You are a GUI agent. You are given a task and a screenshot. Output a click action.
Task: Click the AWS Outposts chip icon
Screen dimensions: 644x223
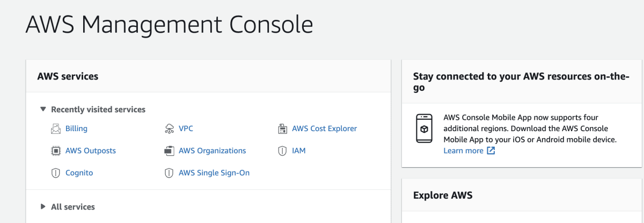coord(55,151)
